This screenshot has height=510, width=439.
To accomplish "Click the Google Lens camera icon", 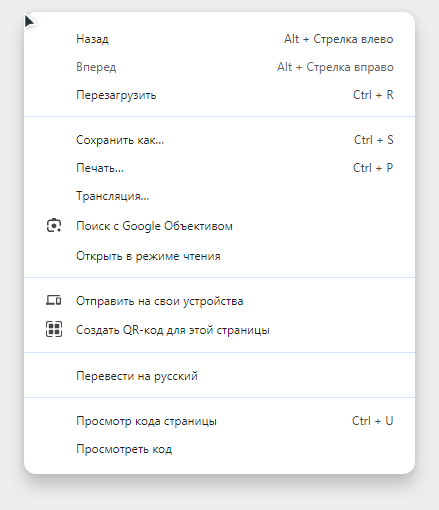I will click(54, 226).
